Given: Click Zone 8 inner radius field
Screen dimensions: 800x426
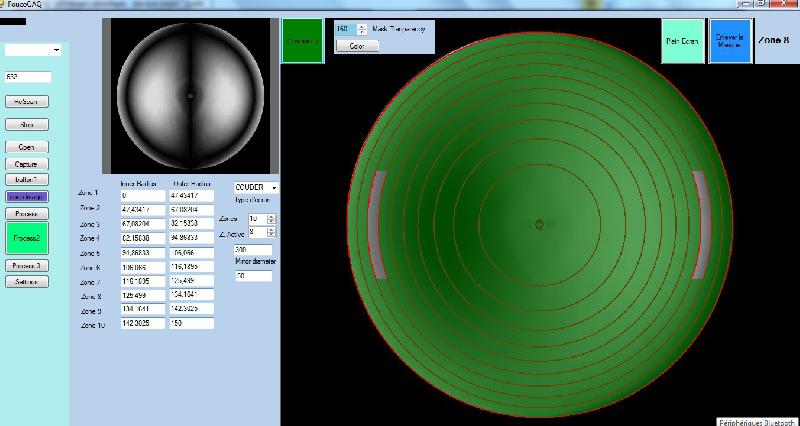Looking at the screenshot, I should coord(143,295).
